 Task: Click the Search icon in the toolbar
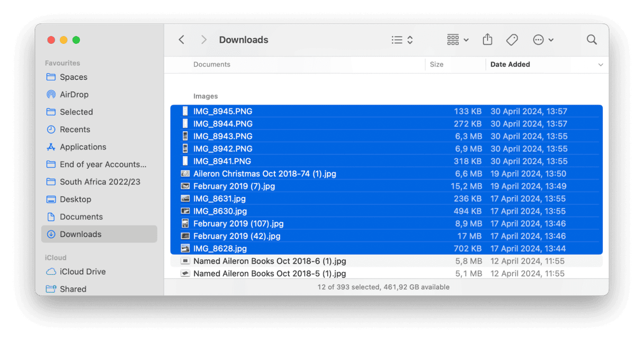pos(592,39)
